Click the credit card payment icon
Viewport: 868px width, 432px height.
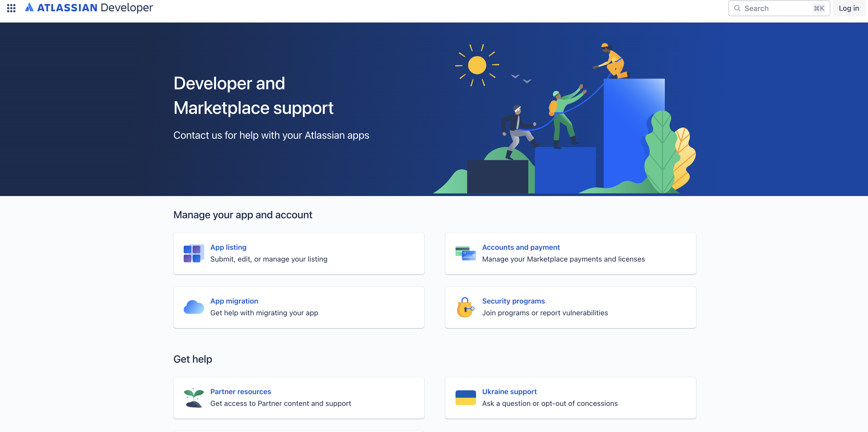465,254
